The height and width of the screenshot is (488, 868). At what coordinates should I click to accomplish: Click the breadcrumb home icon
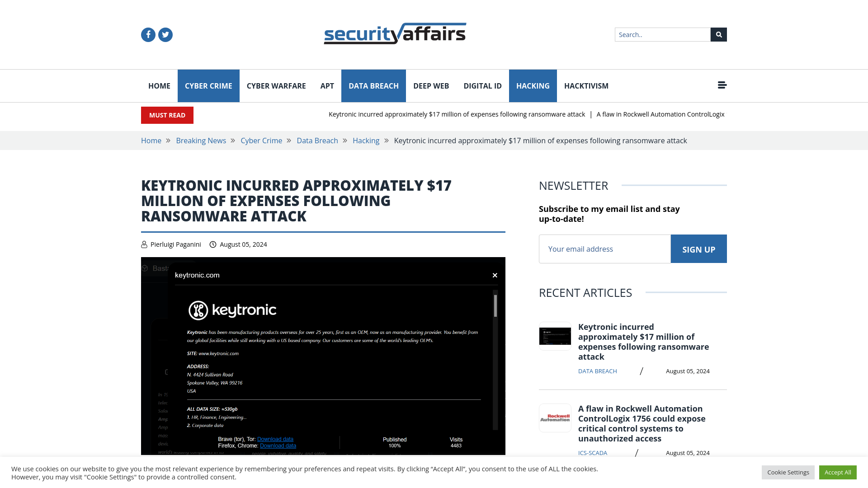(151, 140)
